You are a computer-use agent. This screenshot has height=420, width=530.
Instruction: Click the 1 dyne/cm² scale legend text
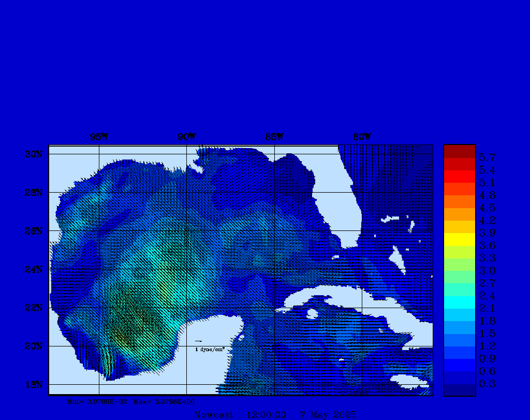point(210,350)
